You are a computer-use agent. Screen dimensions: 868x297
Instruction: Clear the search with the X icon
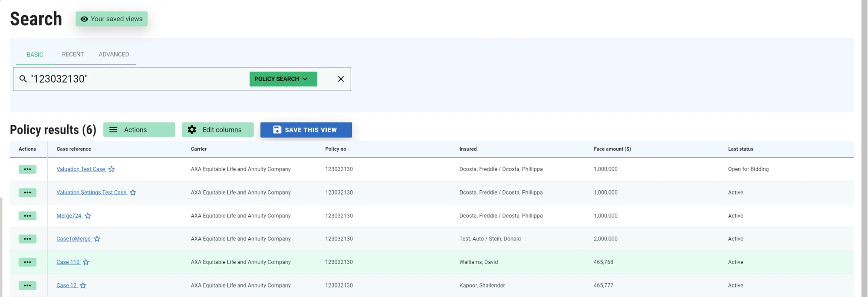(341, 79)
